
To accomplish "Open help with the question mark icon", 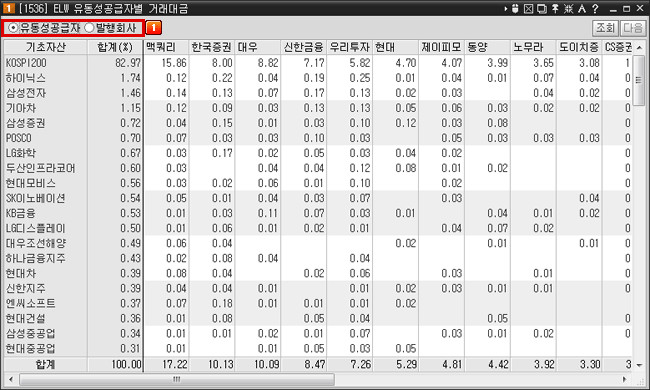I will (595, 8).
